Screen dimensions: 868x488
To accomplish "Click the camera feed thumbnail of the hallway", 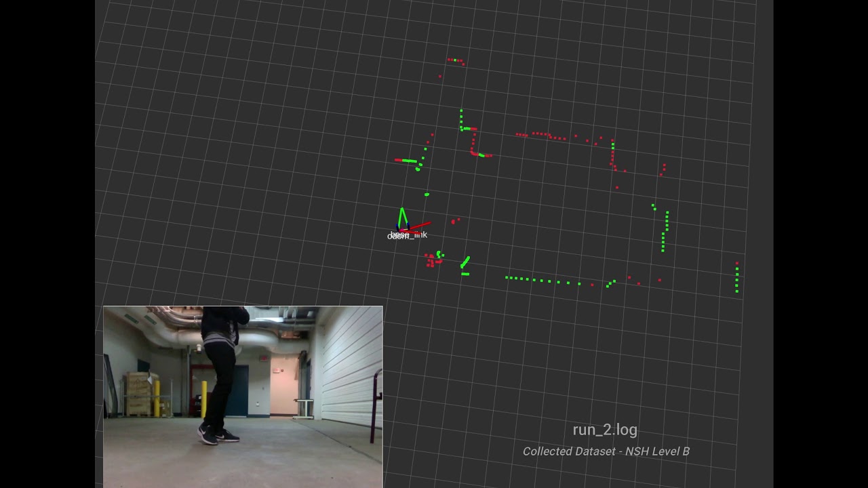I will coord(243,396).
